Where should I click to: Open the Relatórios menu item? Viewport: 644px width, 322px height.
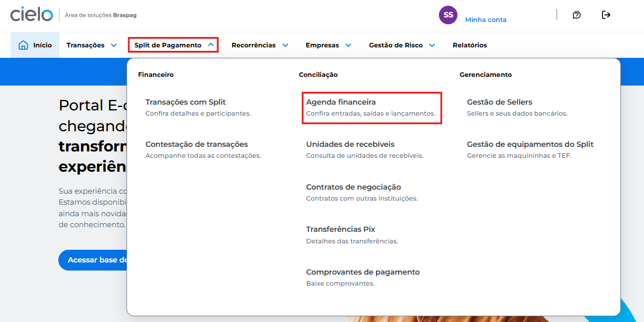pos(470,45)
